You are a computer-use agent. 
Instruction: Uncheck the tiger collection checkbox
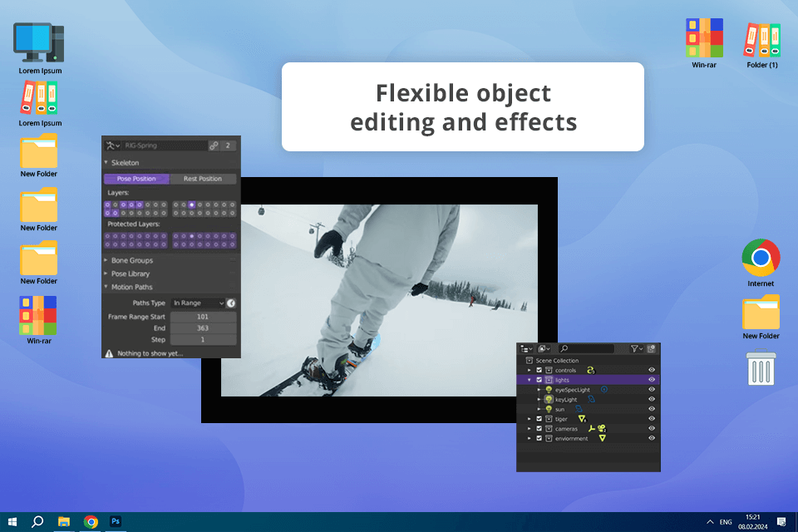click(x=539, y=418)
